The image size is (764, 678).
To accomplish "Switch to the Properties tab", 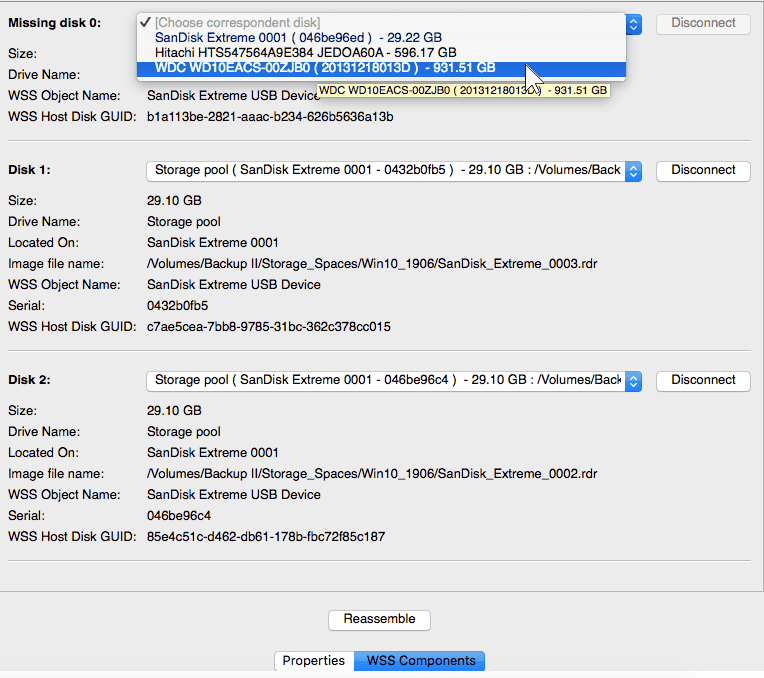I will coord(314,661).
